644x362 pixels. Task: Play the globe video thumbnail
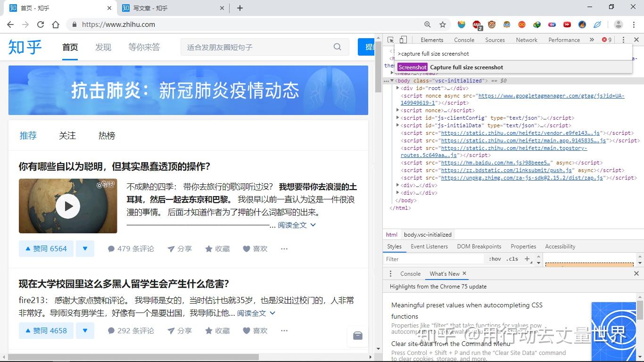point(68,206)
